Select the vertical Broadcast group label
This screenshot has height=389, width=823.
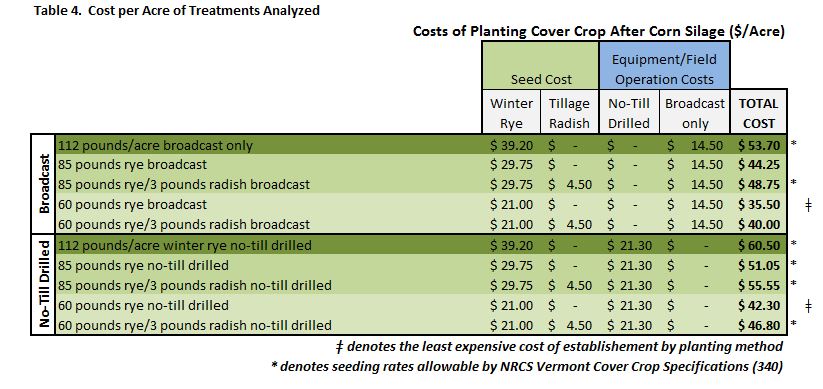(43, 184)
